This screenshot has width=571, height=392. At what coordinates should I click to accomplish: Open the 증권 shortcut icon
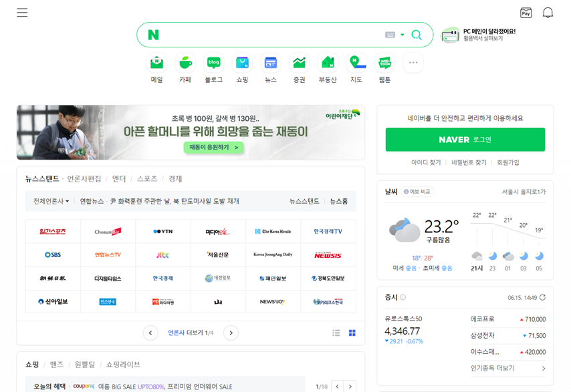click(x=300, y=63)
